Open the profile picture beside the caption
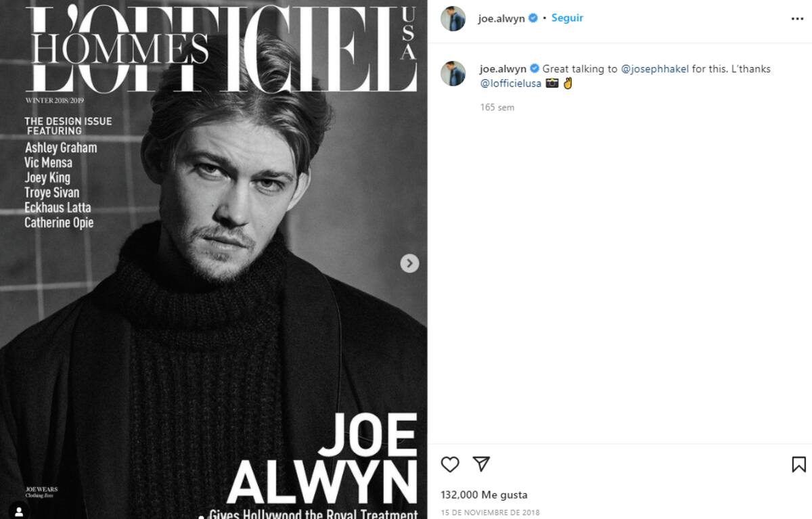Image resolution: width=812 pixels, height=519 pixels. [x=453, y=74]
